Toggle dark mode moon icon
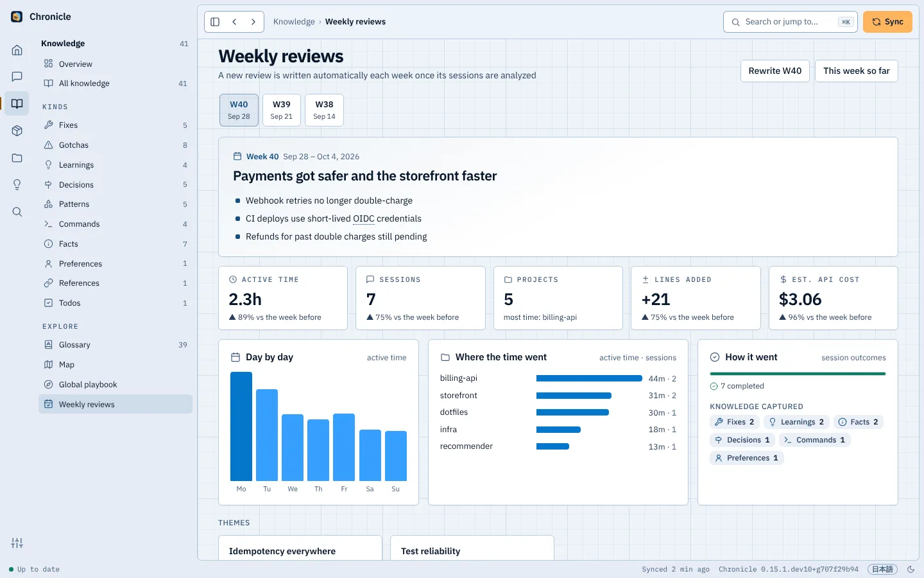The image size is (924, 578). click(911, 570)
